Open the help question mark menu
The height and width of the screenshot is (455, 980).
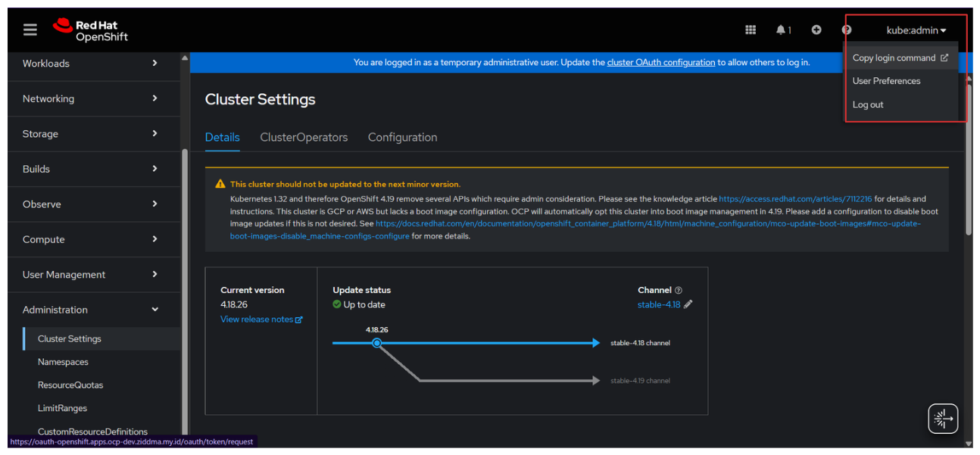coord(847,30)
